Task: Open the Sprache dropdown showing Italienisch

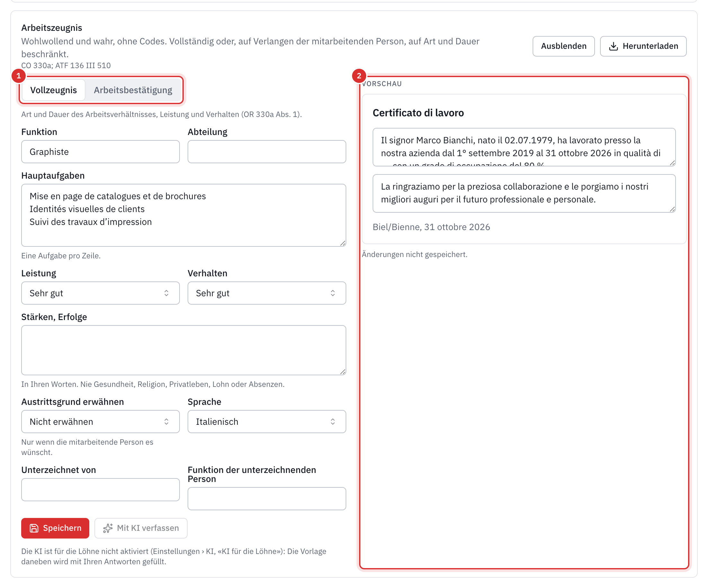Action: pos(267,422)
